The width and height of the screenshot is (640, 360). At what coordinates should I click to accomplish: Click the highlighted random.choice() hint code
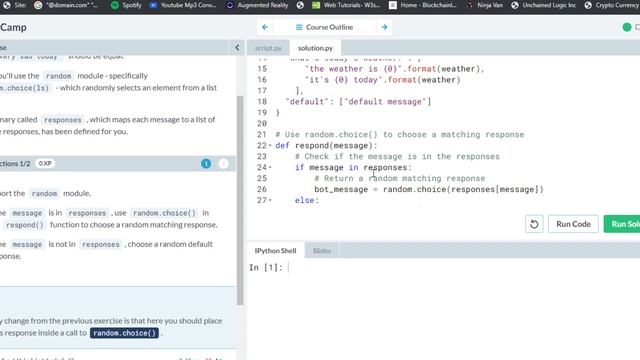(x=124, y=333)
